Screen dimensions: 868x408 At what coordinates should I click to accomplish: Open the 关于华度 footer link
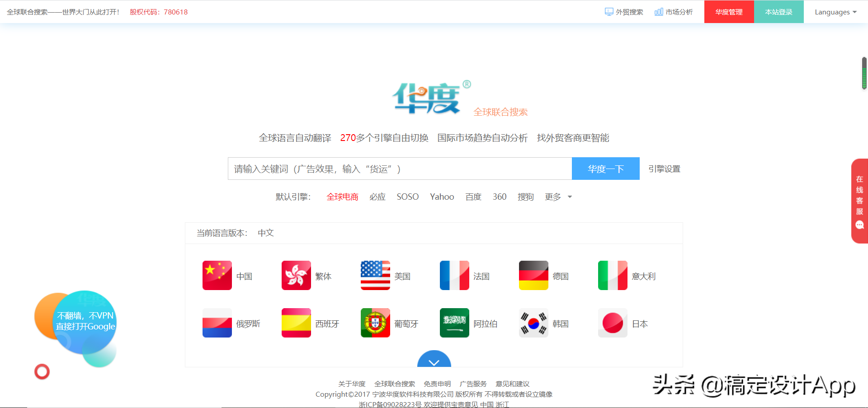[x=352, y=384]
